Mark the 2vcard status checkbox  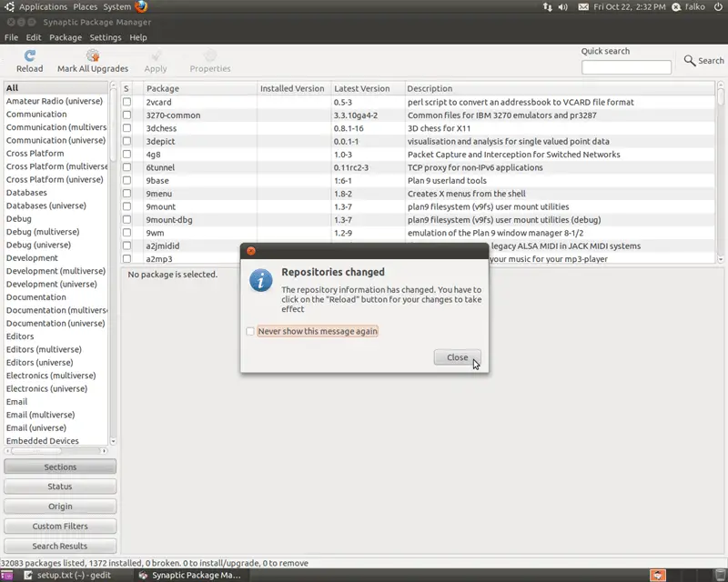126,102
